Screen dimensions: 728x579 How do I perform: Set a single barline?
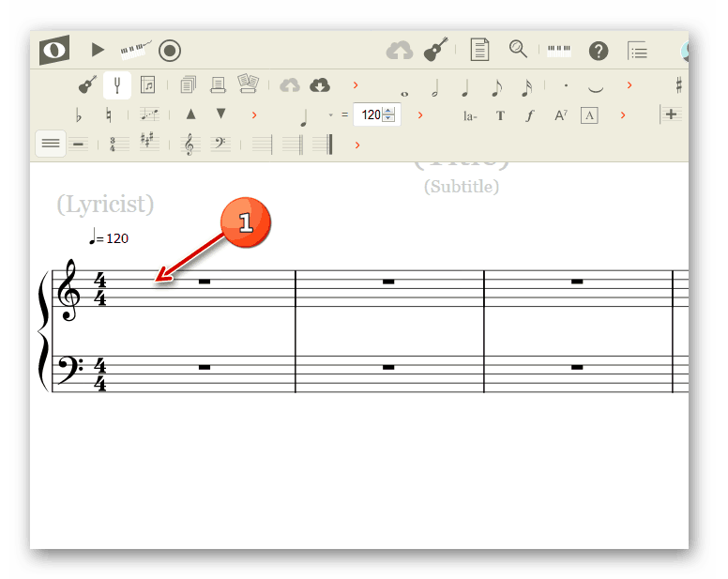[263, 145]
